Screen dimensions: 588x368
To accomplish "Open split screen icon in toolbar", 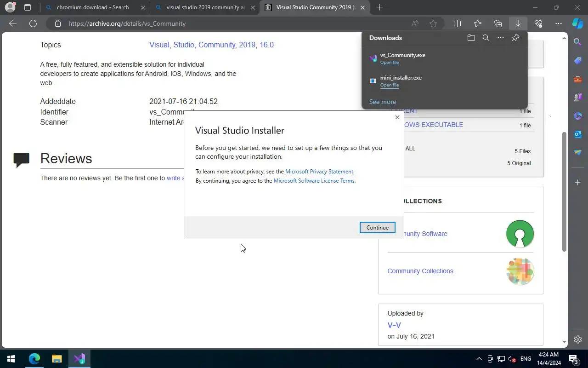I will [x=457, y=23].
